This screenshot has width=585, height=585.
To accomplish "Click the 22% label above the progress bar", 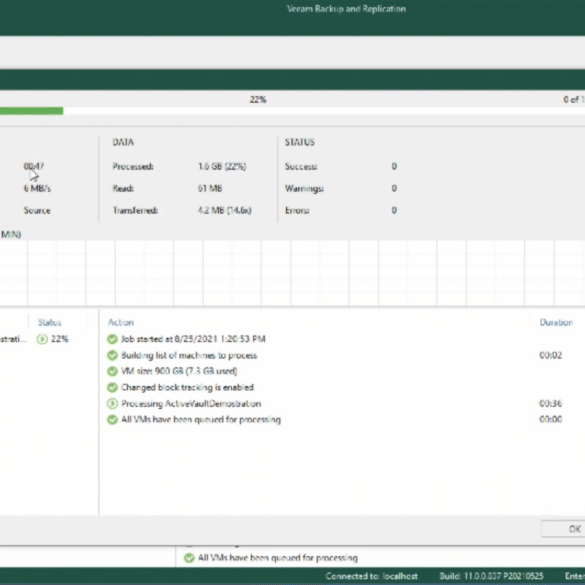I will [x=258, y=100].
